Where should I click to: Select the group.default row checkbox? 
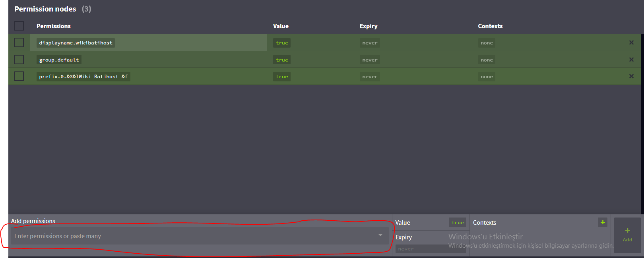pyautogui.click(x=19, y=60)
